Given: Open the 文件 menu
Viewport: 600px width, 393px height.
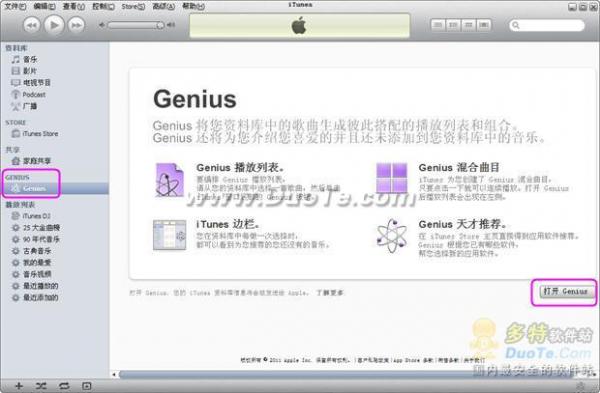Looking at the screenshot, I should 15,6.
